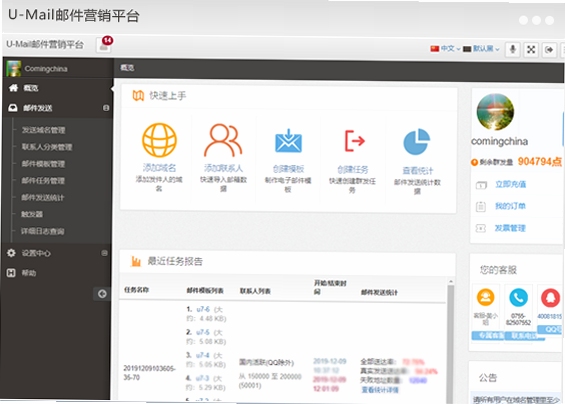Screen dimensions: 565x404
Task: Collapse the sidebar with the arrow button
Action: (x=102, y=294)
